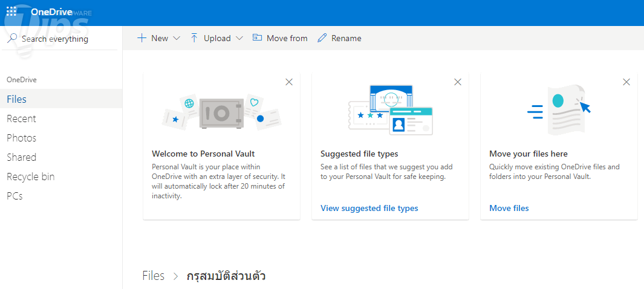Expand the Upload dropdown chevron
644x289 pixels.
(239, 38)
